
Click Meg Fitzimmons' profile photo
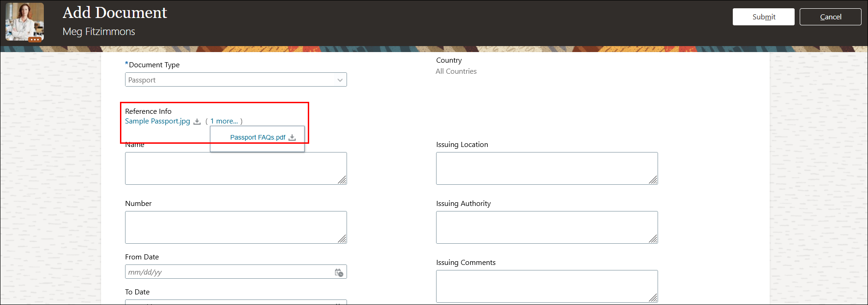click(24, 20)
